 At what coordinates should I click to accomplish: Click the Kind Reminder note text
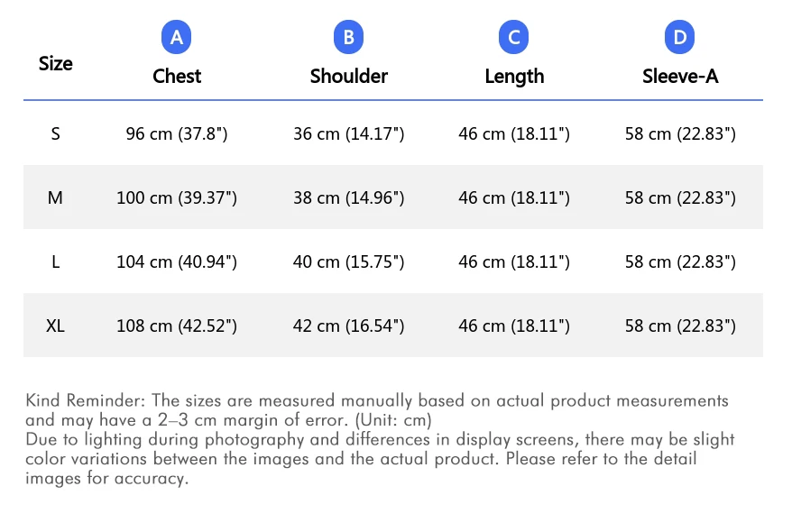[379, 409]
